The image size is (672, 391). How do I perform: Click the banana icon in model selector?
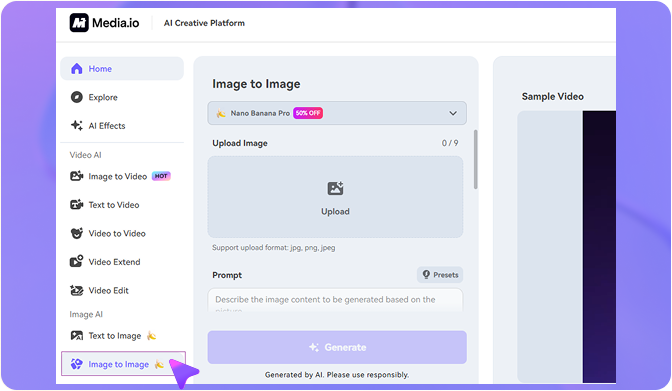pos(221,113)
